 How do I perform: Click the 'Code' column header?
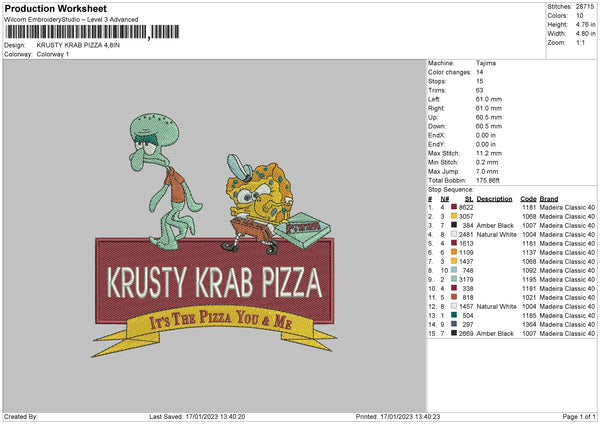528,199
